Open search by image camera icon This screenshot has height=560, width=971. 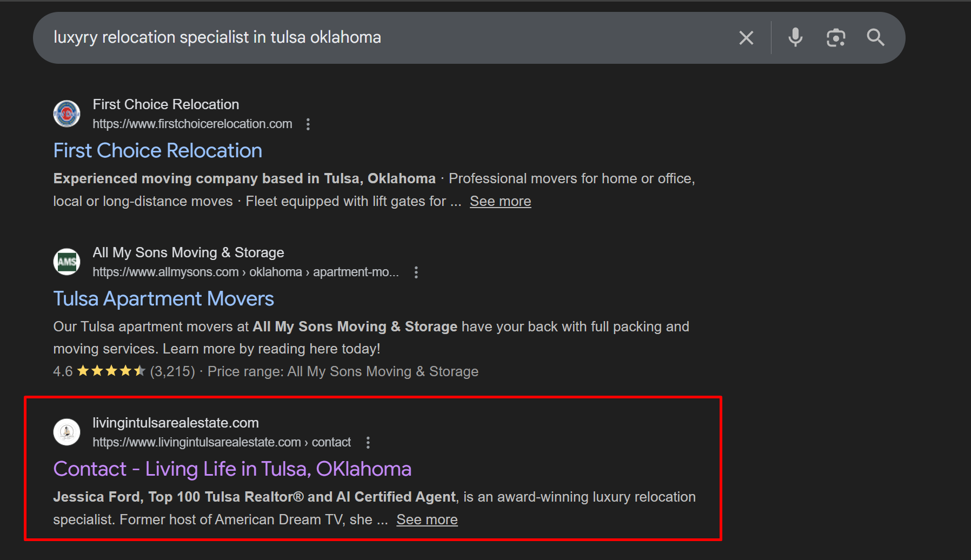[x=836, y=38]
